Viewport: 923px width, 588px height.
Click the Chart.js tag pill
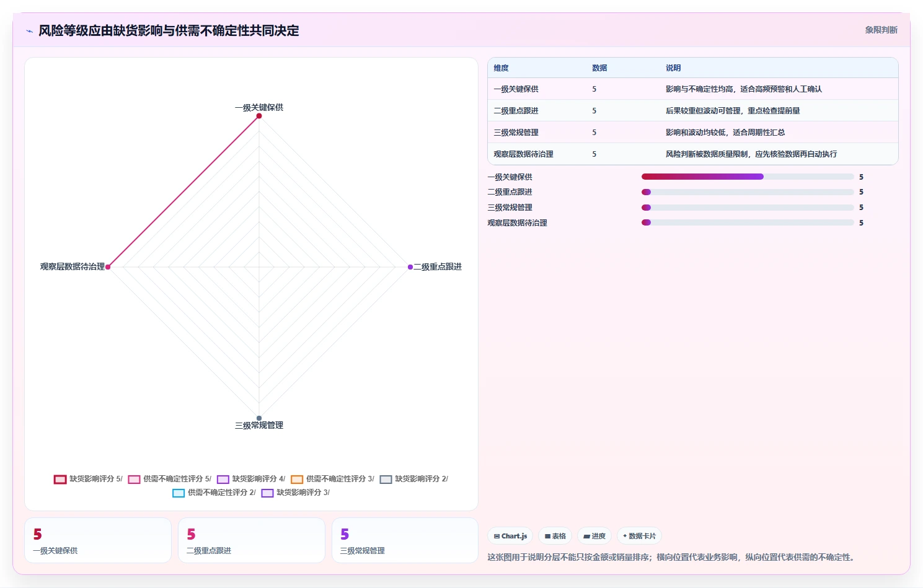(x=510, y=536)
